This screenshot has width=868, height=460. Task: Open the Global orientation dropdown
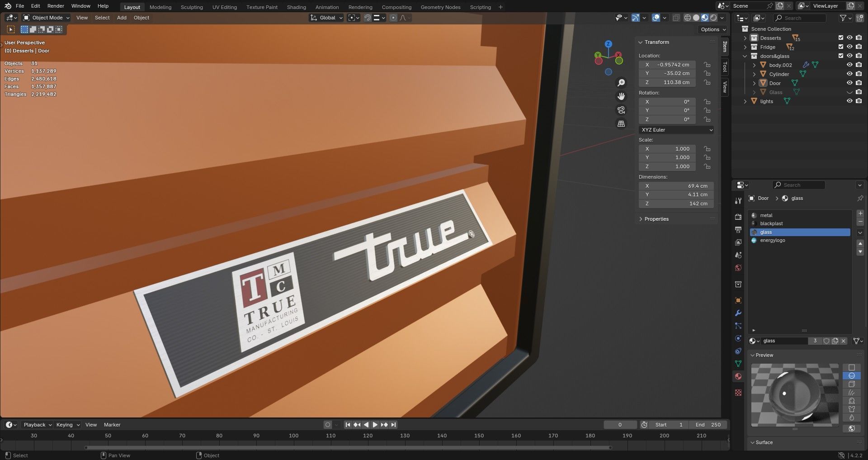(326, 18)
